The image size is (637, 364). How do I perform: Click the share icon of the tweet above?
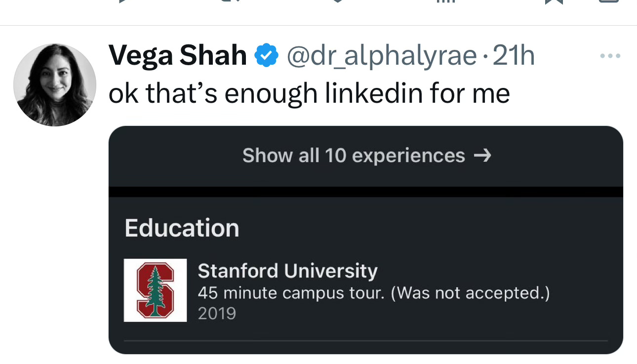[x=608, y=1]
